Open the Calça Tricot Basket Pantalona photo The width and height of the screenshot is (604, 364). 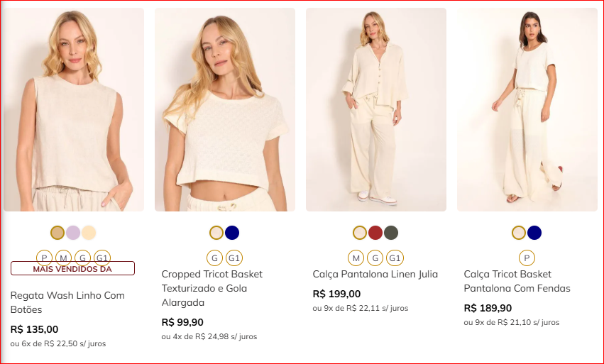527,110
